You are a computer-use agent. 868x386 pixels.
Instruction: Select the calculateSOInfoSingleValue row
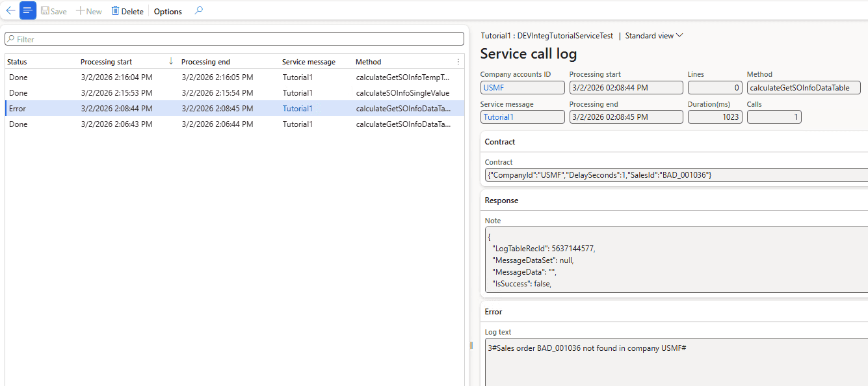point(402,93)
